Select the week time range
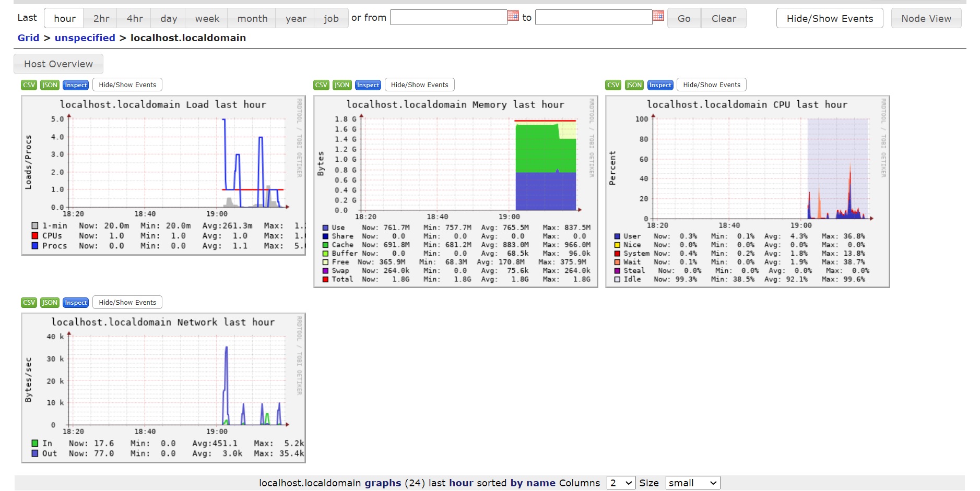Image resolution: width=980 pixels, height=491 pixels. click(207, 18)
